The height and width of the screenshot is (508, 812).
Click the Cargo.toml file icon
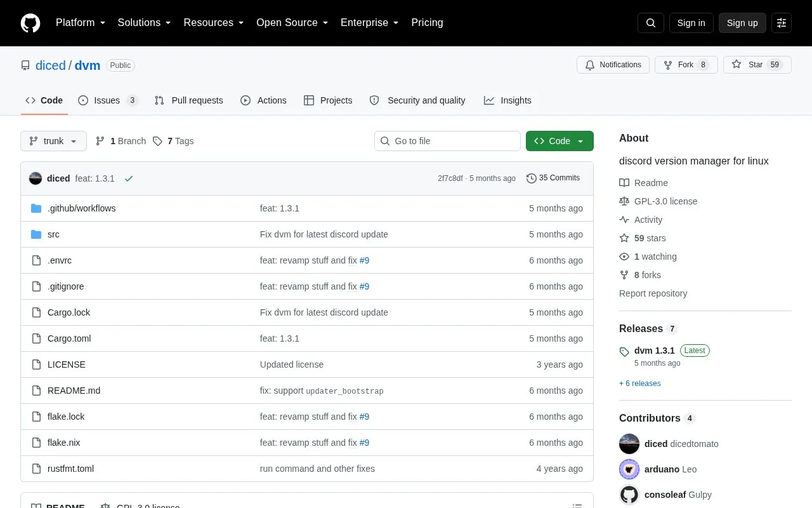[36, 338]
